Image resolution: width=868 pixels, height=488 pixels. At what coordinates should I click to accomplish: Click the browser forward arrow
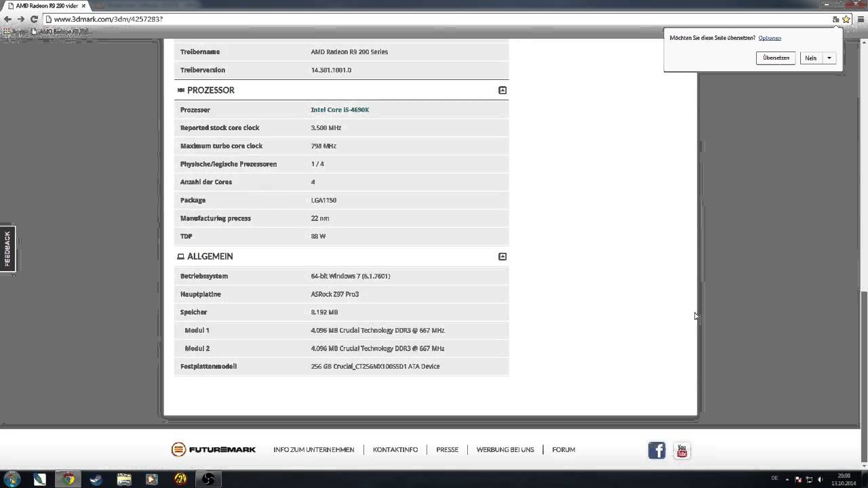tap(20, 19)
